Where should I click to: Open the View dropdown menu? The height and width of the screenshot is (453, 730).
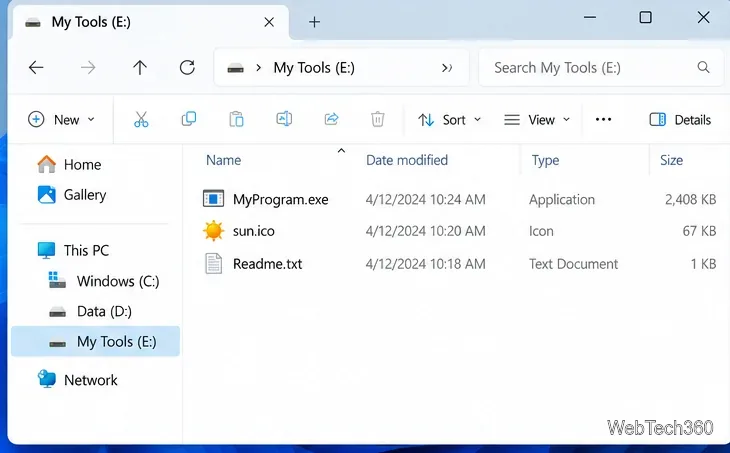(x=537, y=120)
